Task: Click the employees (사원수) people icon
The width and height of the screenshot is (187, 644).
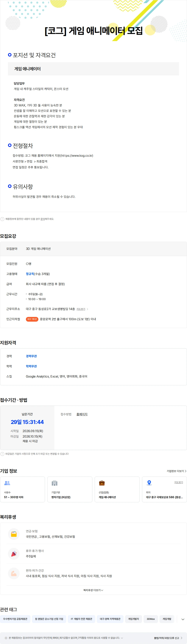Action: [x=7, y=483]
